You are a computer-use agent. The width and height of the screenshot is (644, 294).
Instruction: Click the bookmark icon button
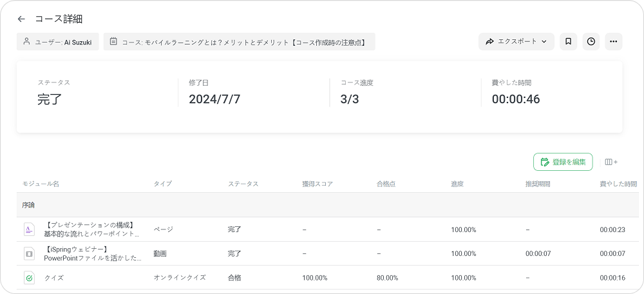coord(568,41)
